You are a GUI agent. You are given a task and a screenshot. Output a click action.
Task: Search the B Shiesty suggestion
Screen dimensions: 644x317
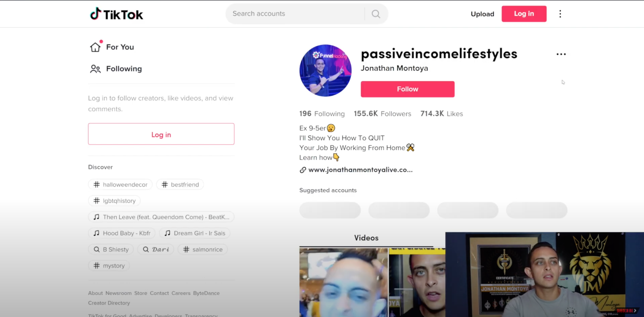[111, 249]
